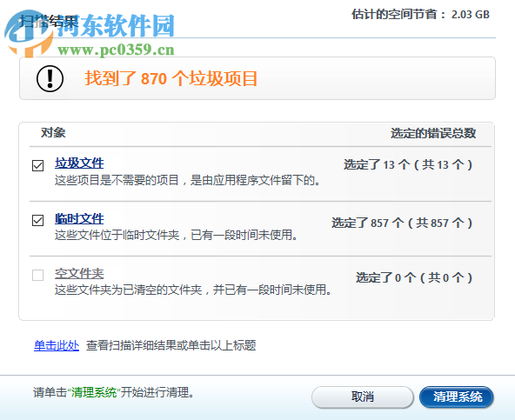Click the 选定了 0 个 (共 0 个) count
This screenshot has width=515, height=420.
[x=414, y=277]
